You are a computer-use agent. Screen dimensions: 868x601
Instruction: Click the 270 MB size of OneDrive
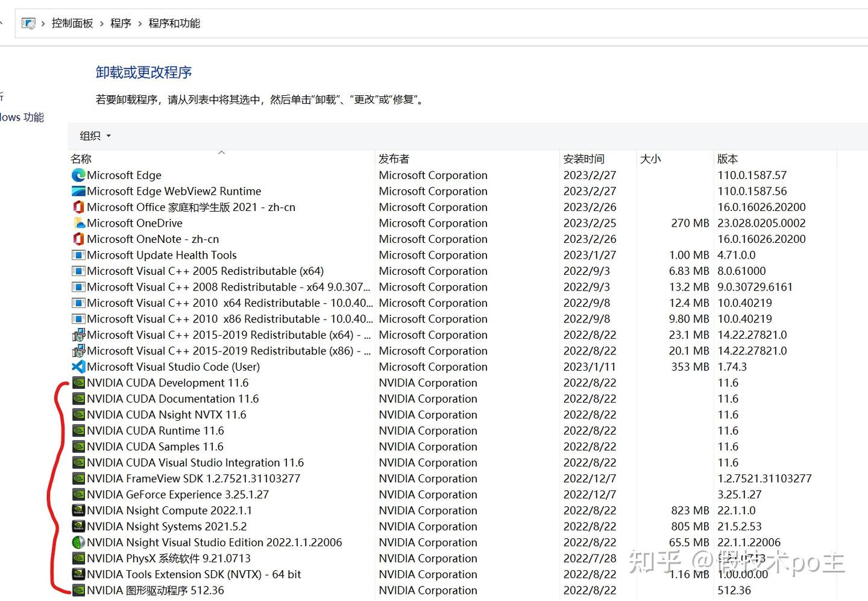click(x=690, y=223)
